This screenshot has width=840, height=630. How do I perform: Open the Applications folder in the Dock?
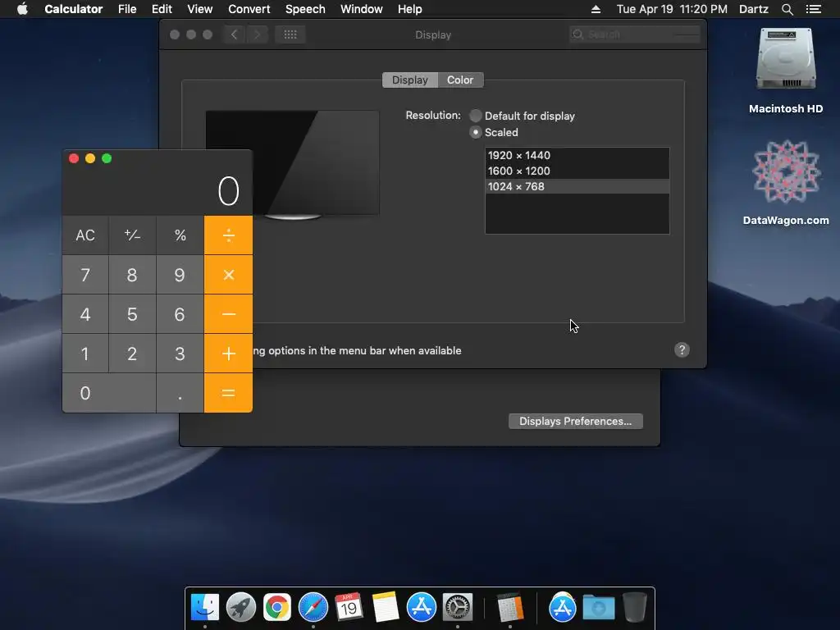pyautogui.click(x=563, y=608)
